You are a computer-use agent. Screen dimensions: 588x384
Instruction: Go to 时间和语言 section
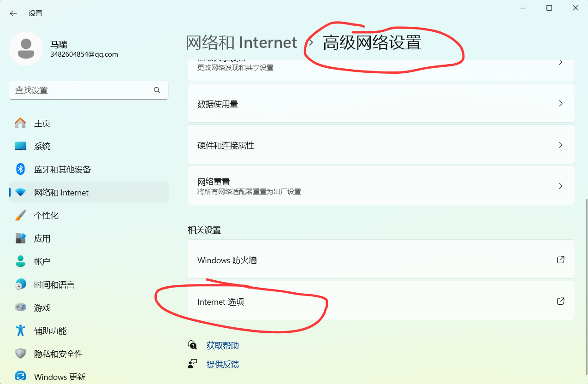89,284
